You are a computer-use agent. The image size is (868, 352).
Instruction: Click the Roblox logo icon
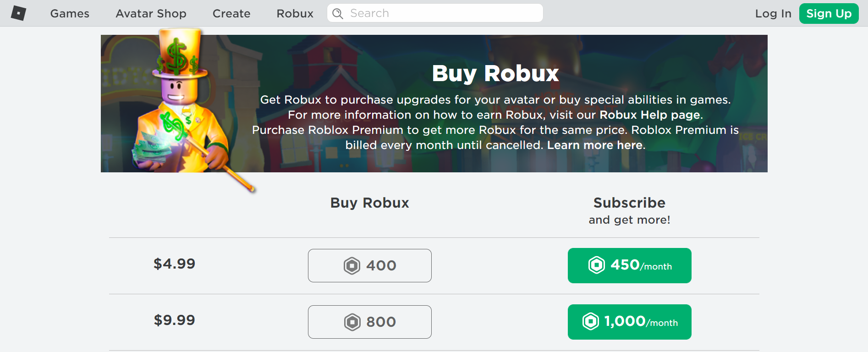click(19, 13)
